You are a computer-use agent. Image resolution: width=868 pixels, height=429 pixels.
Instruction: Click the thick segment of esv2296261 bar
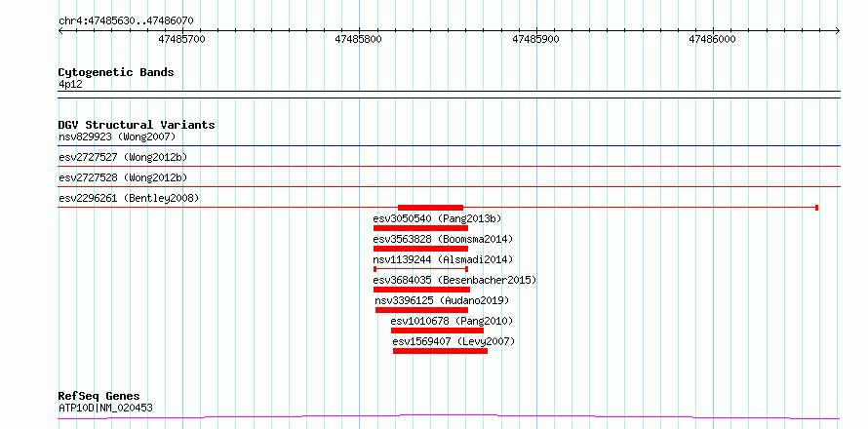click(430, 208)
